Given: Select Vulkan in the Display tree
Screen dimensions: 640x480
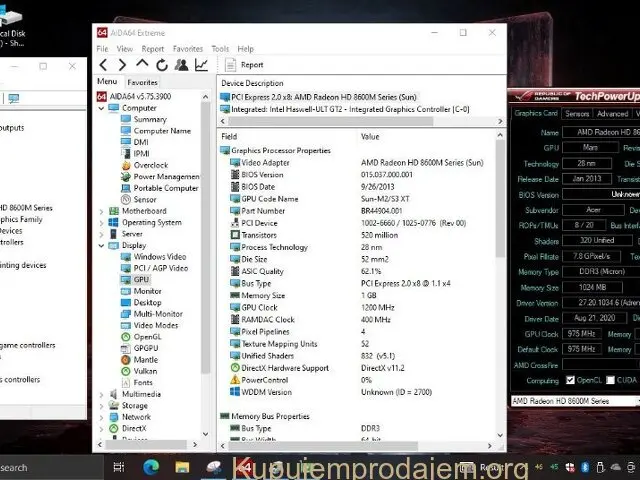Looking at the screenshot, I should click(145, 371).
